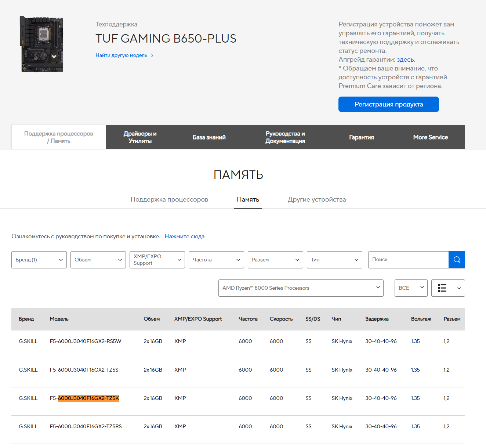Click the TUF GAMING B650-PLUS motherboard image

pyautogui.click(x=42, y=44)
